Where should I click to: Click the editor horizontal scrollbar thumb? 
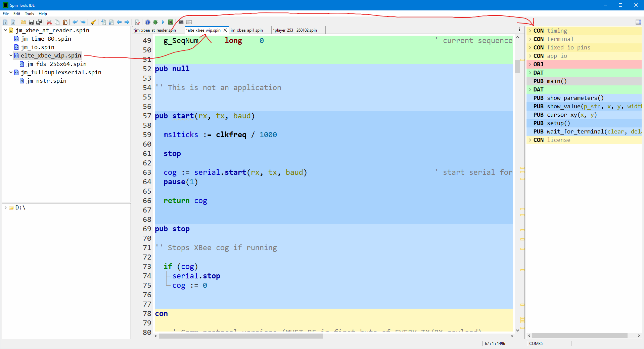click(x=240, y=336)
